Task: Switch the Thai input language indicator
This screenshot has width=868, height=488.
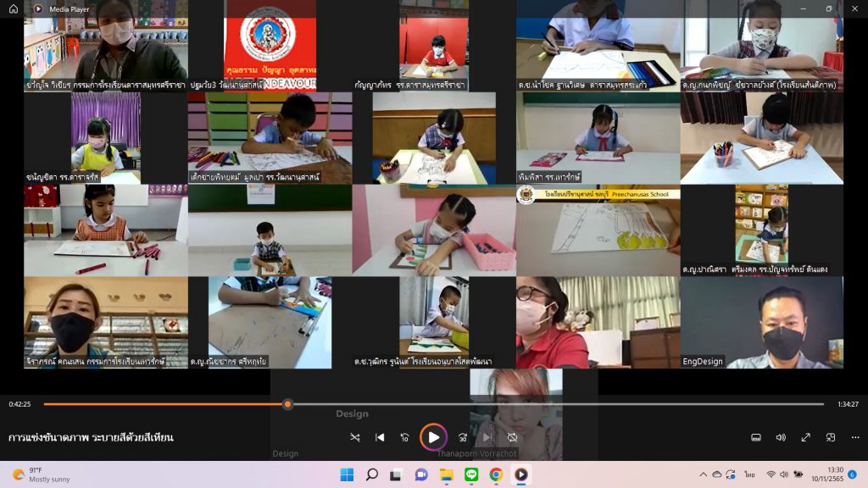Action: (749, 474)
